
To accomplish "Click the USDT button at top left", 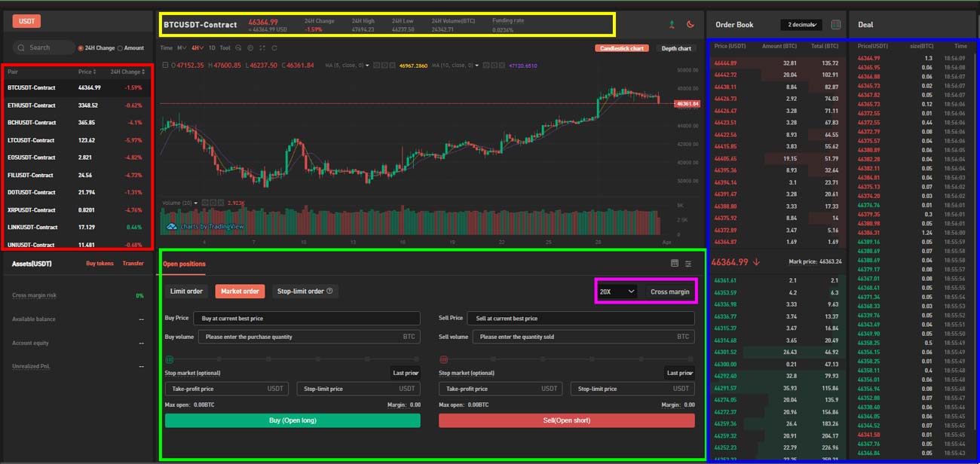I will pos(26,21).
